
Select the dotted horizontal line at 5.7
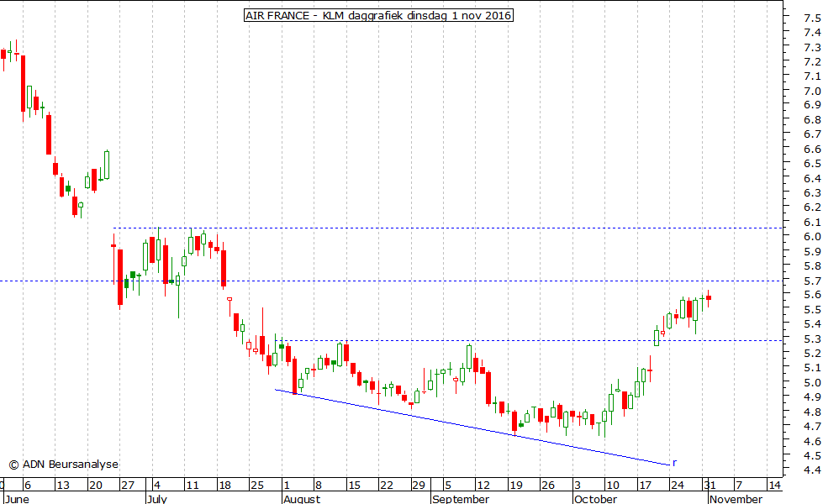coord(391,281)
